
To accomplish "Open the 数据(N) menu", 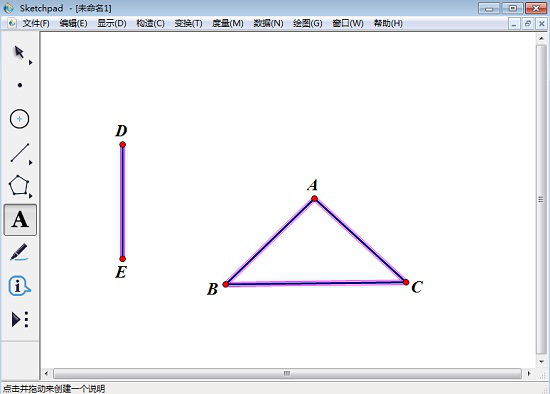I will tap(268, 24).
